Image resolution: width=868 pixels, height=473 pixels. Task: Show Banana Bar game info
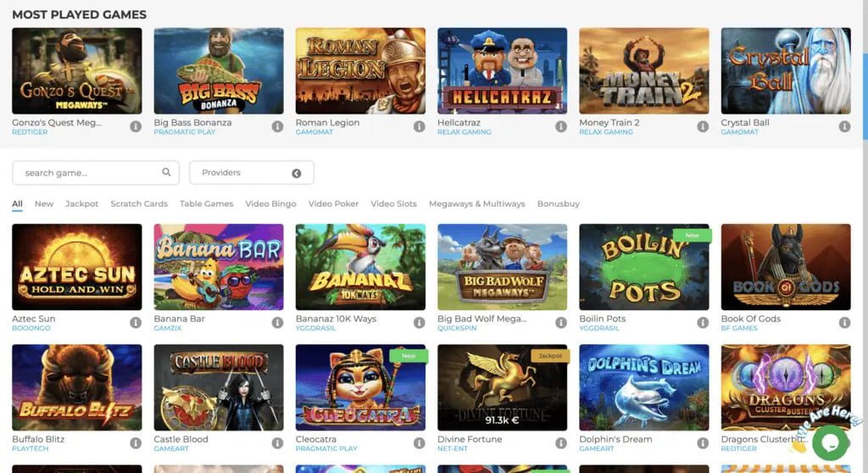[x=277, y=322]
